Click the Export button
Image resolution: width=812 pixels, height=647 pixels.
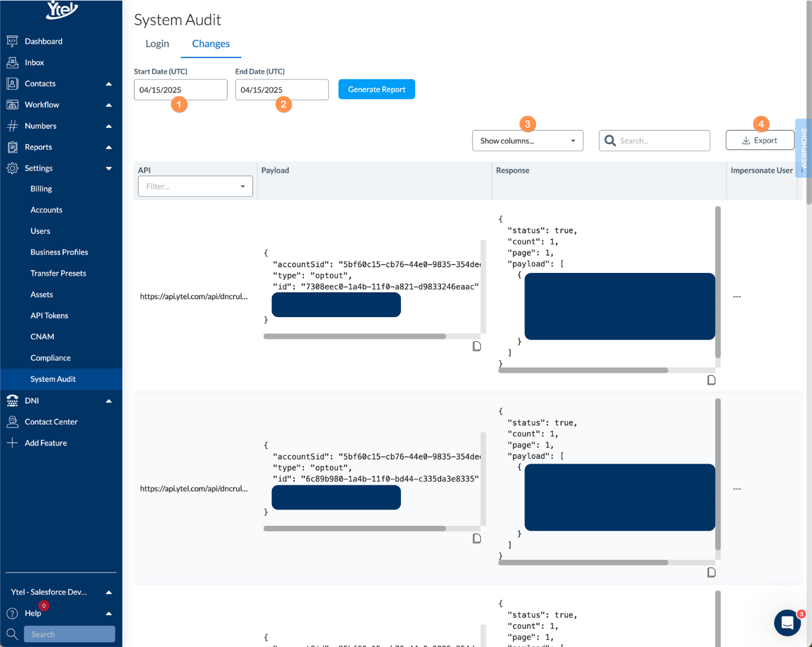click(x=760, y=140)
